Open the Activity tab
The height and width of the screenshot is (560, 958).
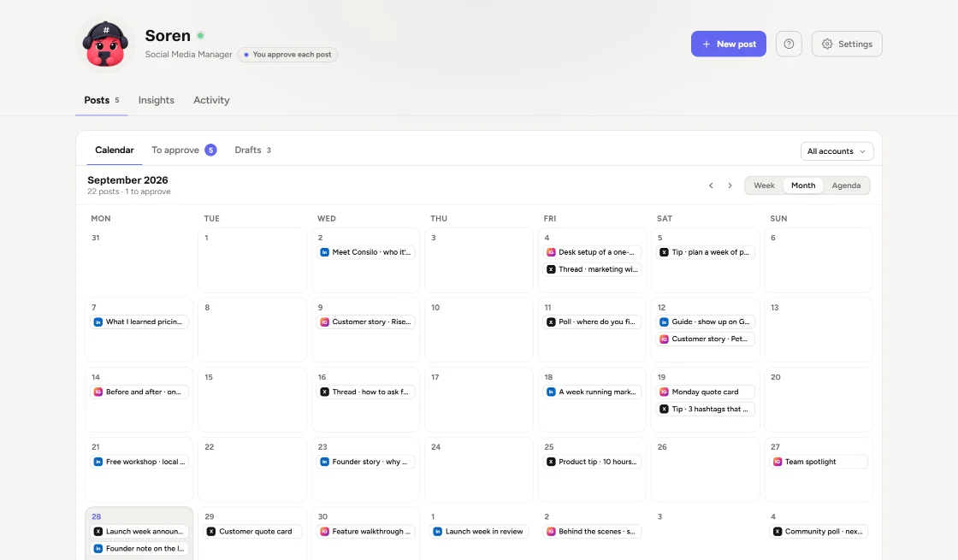pos(211,100)
